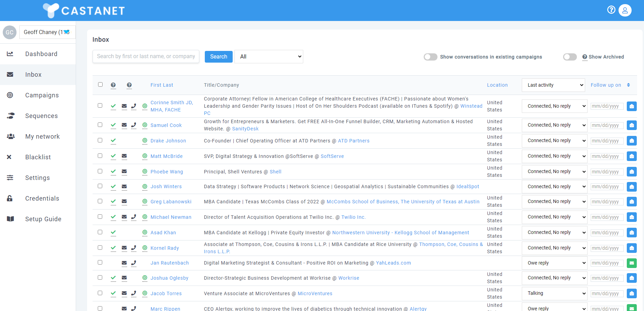644x311 pixels.
Task: Click the phone icon on Michael Newman's row
Action: tap(134, 217)
